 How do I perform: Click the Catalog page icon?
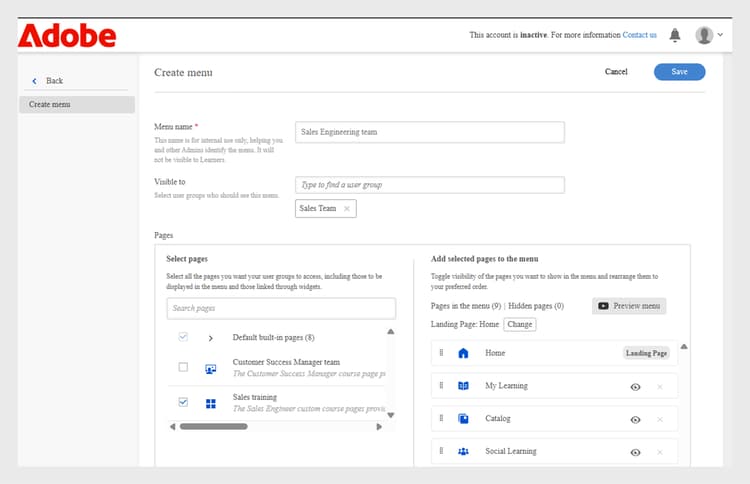click(x=463, y=419)
